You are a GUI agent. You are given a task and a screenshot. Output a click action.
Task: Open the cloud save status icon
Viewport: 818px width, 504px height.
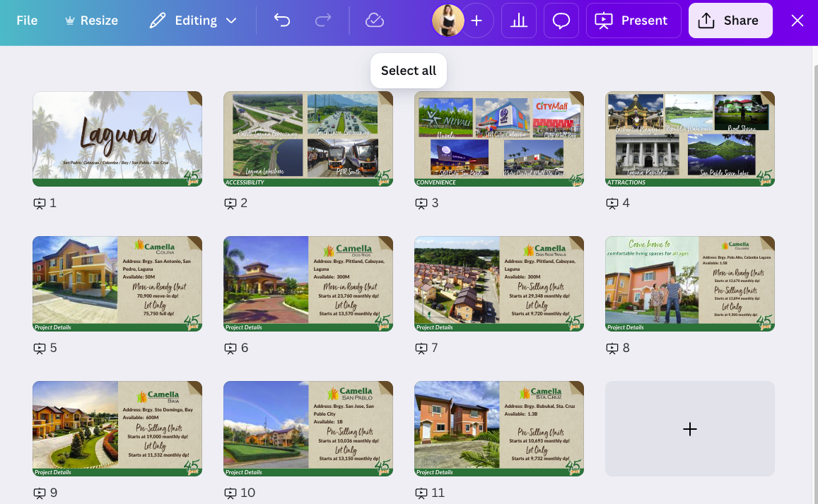(x=374, y=20)
